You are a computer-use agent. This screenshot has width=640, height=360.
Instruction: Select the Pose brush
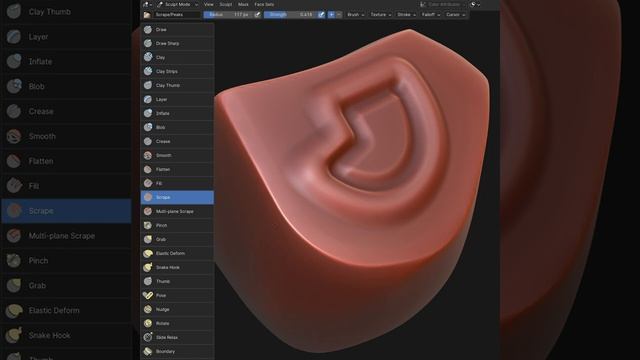pos(177,295)
